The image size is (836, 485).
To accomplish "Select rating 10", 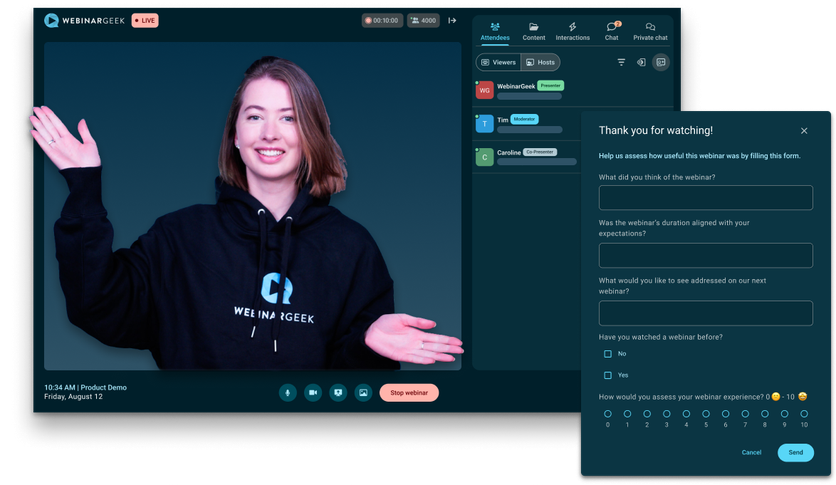I will click(804, 414).
